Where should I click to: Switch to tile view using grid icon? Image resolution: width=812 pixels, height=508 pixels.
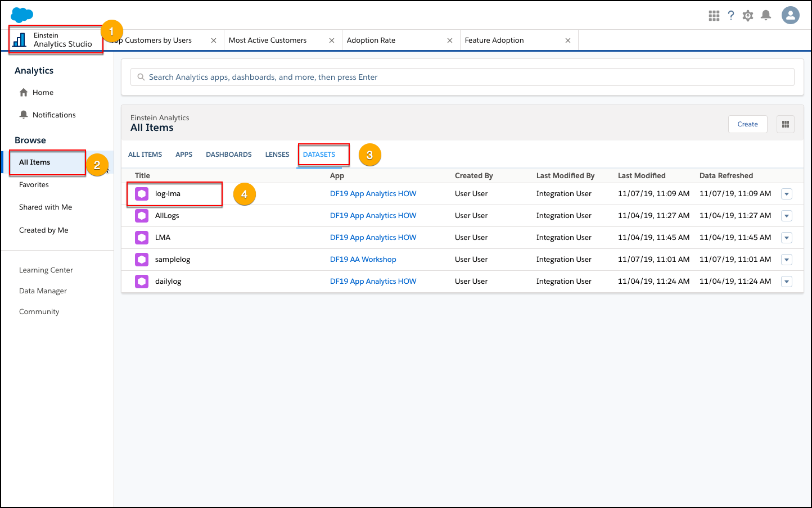click(786, 124)
